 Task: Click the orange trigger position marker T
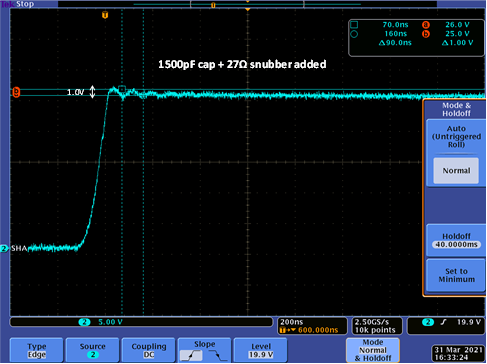click(x=105, y=15)
